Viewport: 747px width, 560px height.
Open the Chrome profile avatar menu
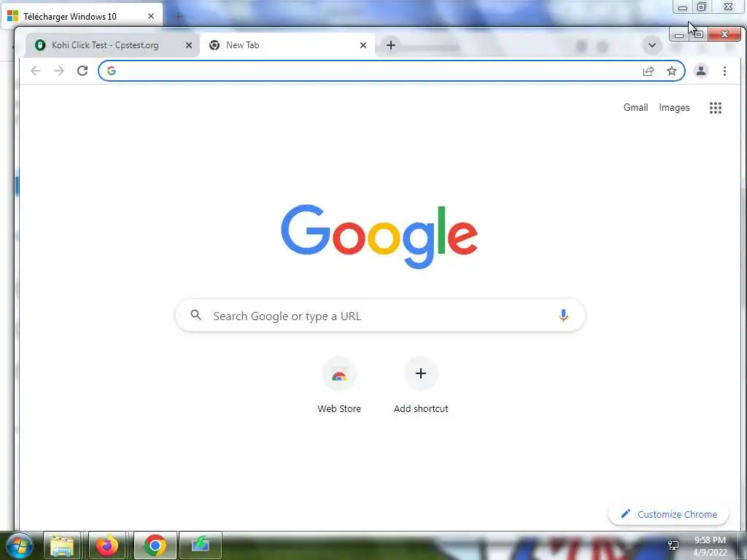(701, 71)
